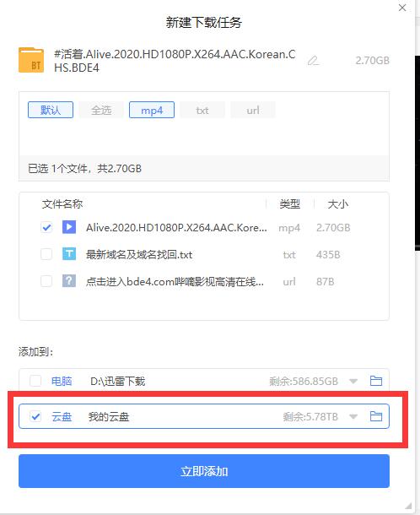Click file name Alive.2020.HD1080P.X264.AAC.Kore...
Screen dimensions: 420x515
point(176,227)
